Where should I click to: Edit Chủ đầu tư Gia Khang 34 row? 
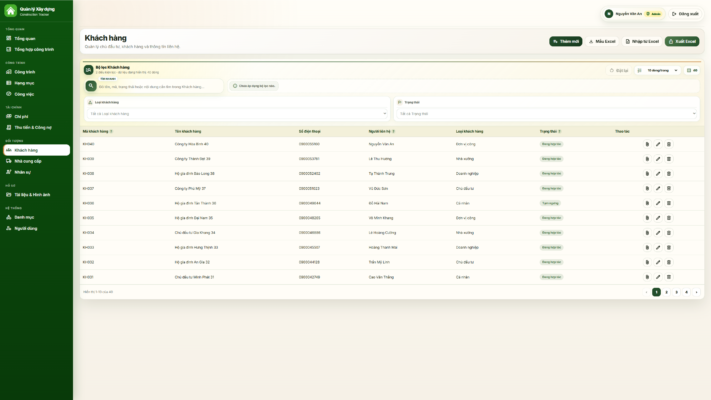[658, 233]
